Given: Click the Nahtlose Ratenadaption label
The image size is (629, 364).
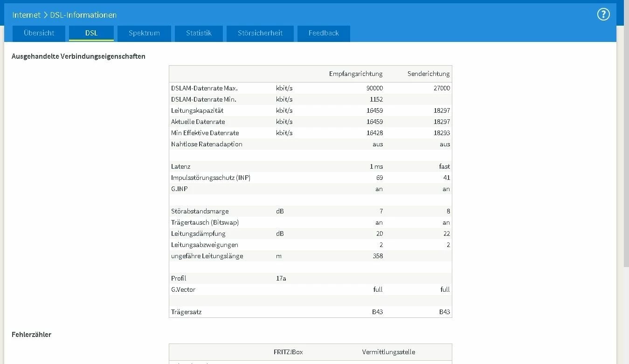Looking at the screenshot, I should click(207, 144).
